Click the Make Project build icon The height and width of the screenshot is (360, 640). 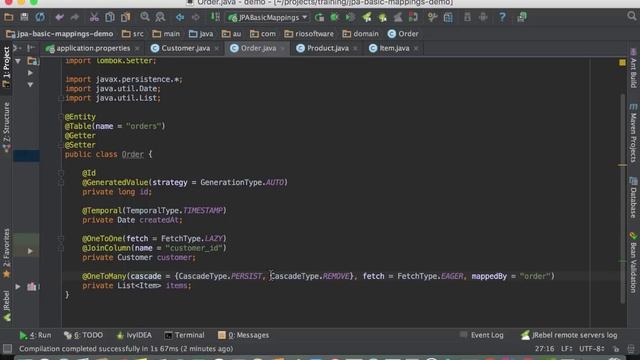click(215, 17)
